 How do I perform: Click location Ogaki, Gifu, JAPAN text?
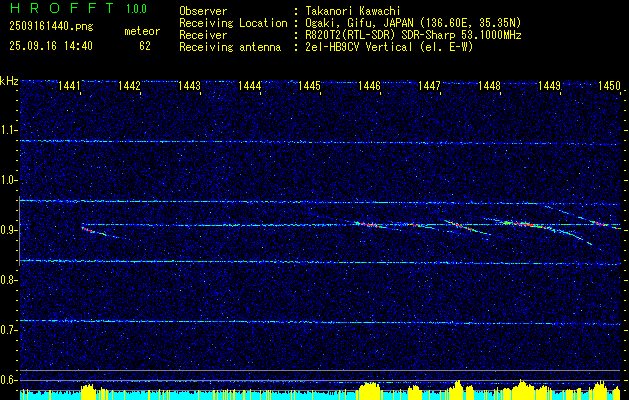pyautogui.click(x=413, y=23)
